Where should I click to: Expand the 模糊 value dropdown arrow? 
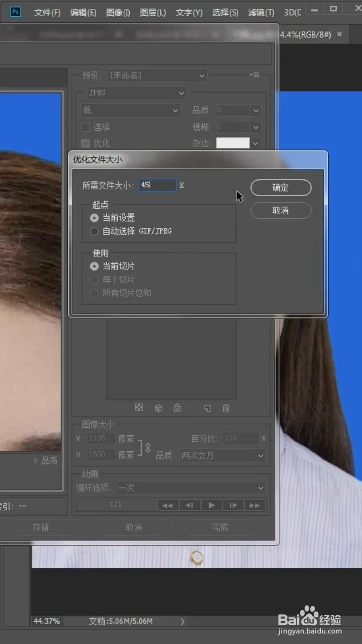255,127
